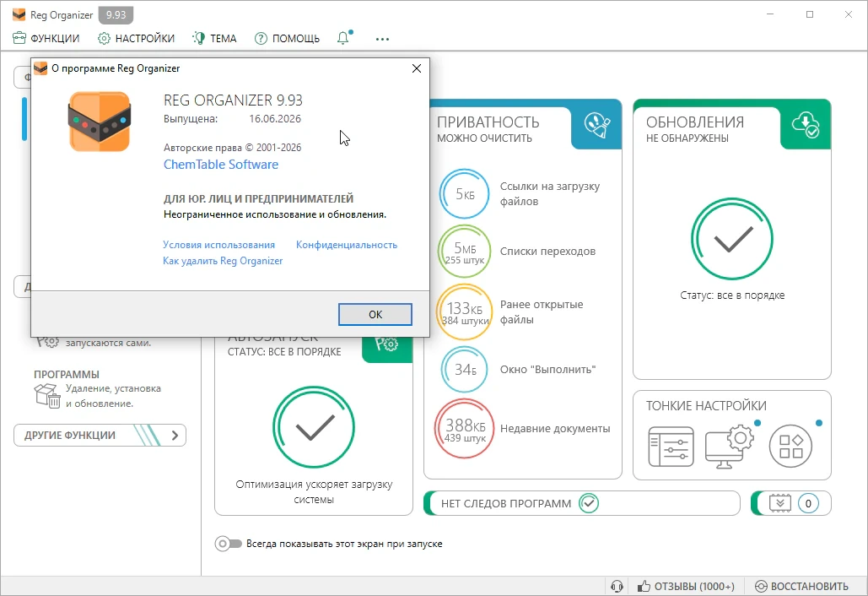Click the privacy cleanup broom icon
Image resolution: width=868 pixels, height=596 pixels.
tap(596, 125)
